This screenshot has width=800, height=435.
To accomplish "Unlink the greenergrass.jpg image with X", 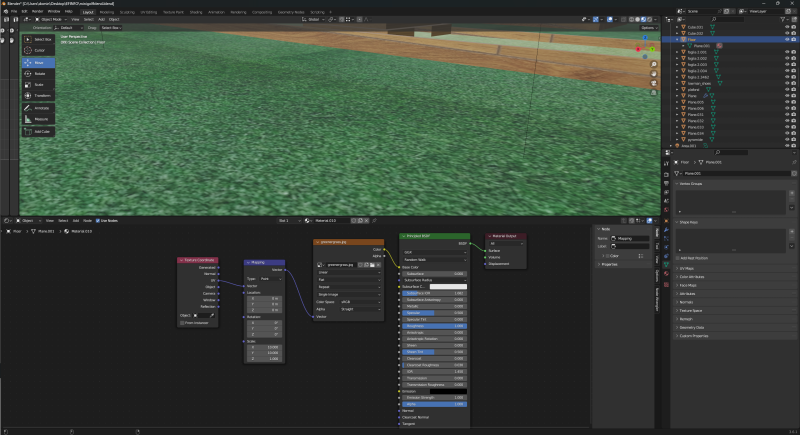I will point(378,265).
